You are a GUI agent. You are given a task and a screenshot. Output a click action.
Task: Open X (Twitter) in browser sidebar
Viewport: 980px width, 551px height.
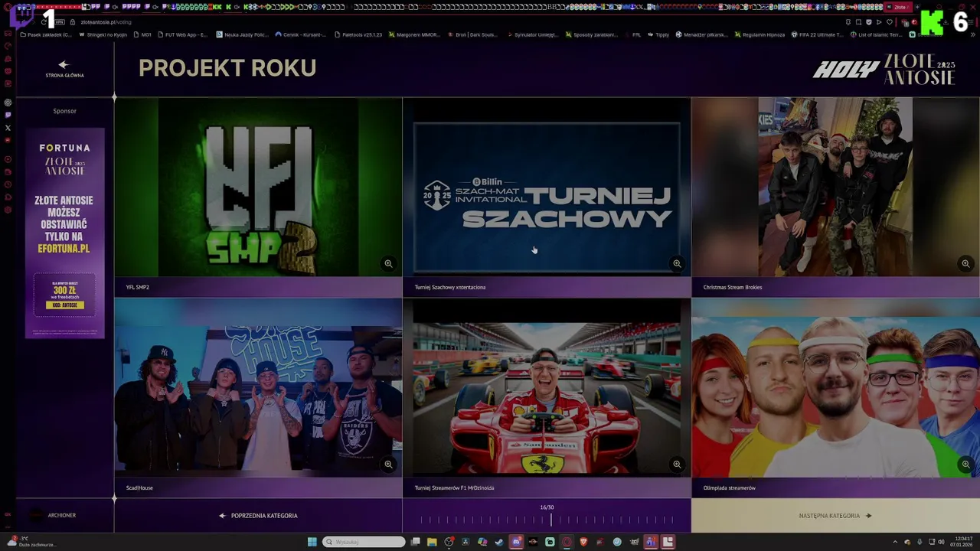point(8,128)
